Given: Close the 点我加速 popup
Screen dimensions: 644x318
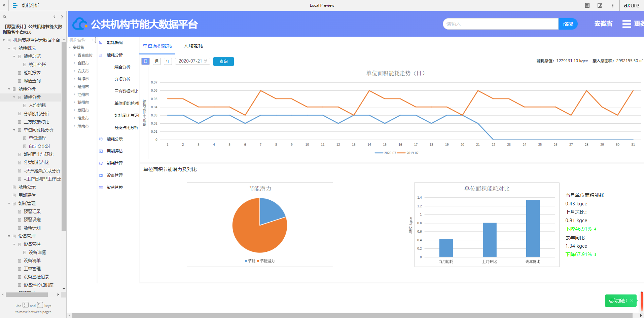Looking at the screenshot, I should (632, 301).
